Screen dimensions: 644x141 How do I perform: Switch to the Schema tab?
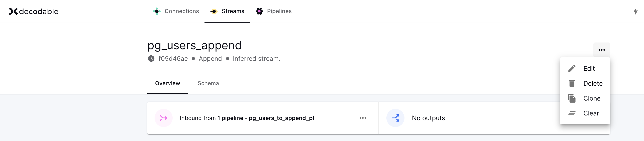(208, 83)
